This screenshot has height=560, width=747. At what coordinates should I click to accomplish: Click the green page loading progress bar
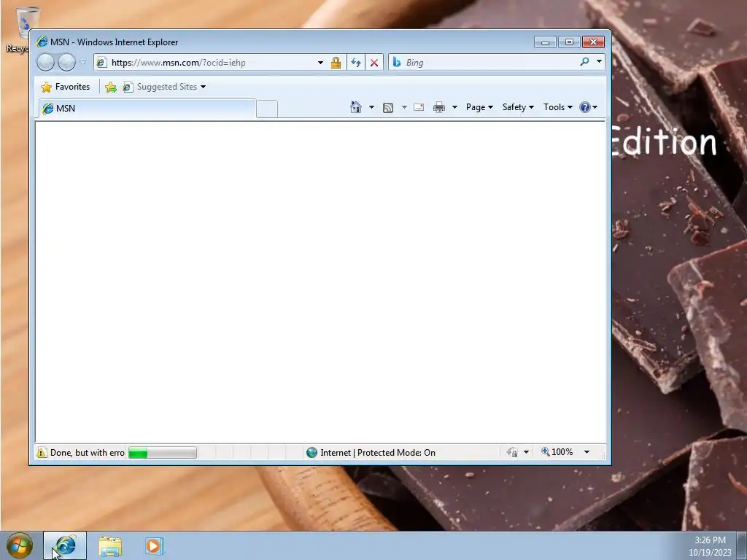163,452
